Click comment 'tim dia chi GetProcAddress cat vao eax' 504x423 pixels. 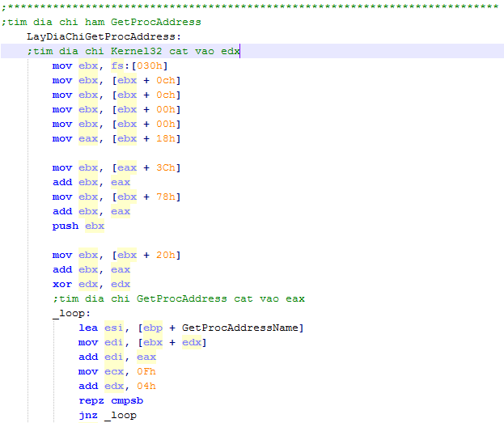[x=179, y=299]
